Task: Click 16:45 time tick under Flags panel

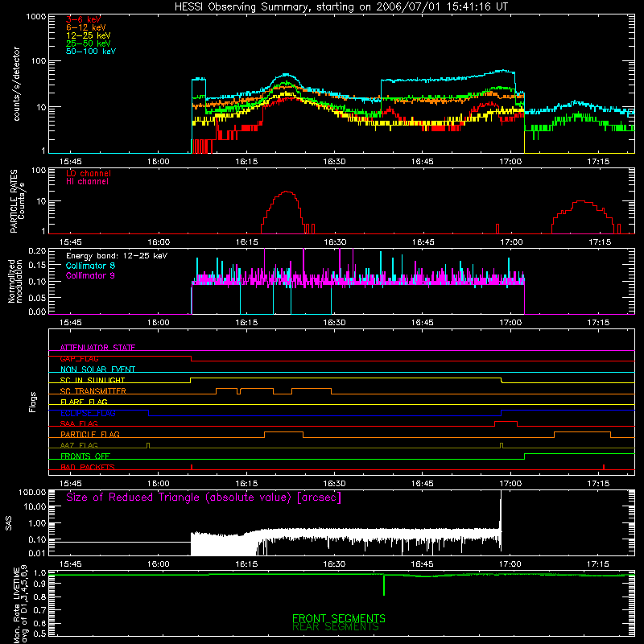Action: 422,484
